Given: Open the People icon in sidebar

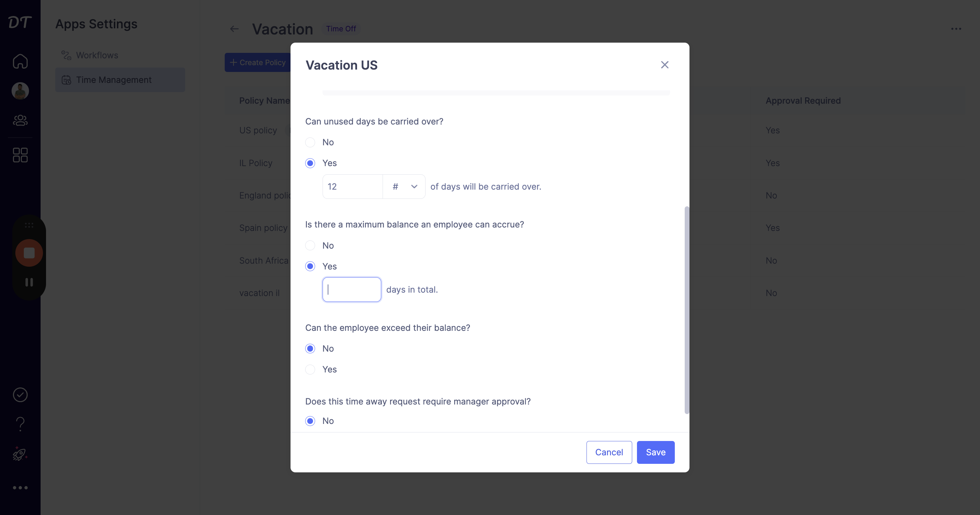Looking at the screenshot, I should pyautogui.click(x=20, y=120).
